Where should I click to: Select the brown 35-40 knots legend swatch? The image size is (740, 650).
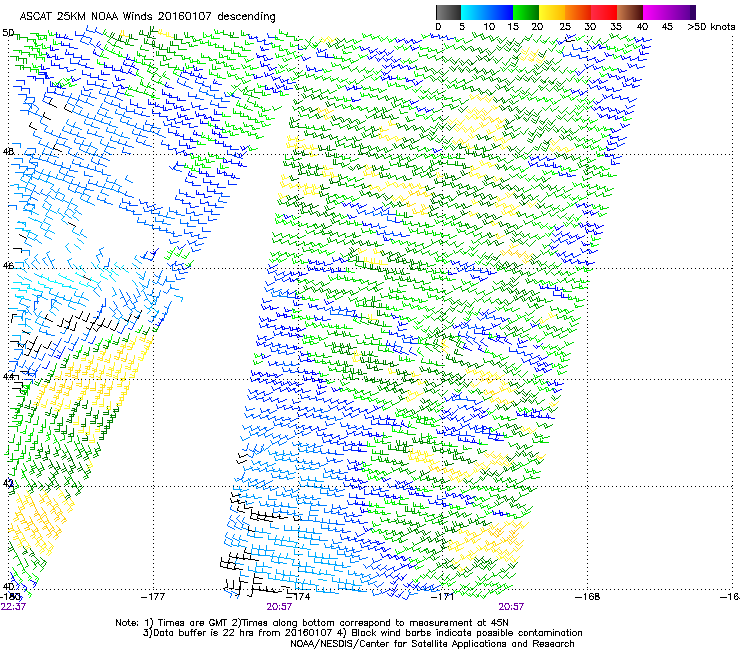click(x=630, y=12)
